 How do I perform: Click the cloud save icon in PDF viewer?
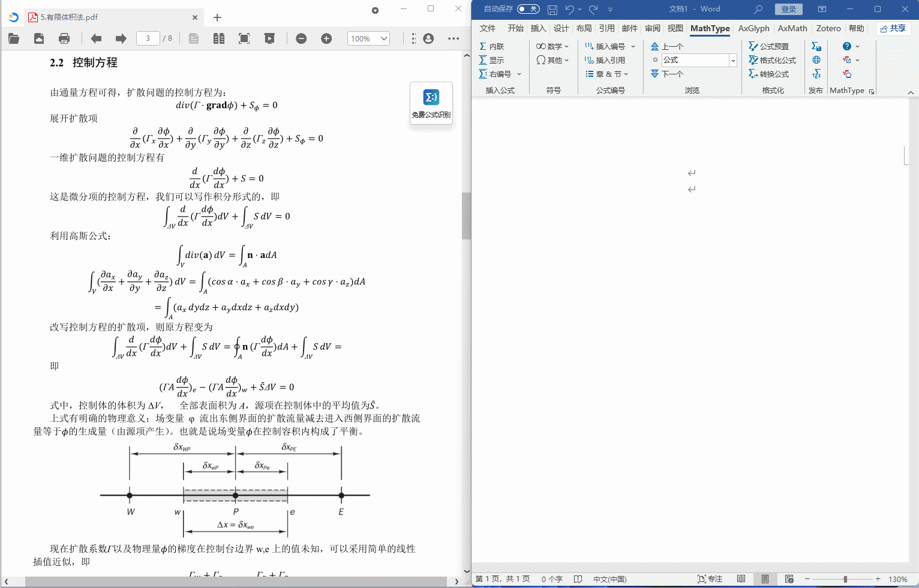pos(39,38)
